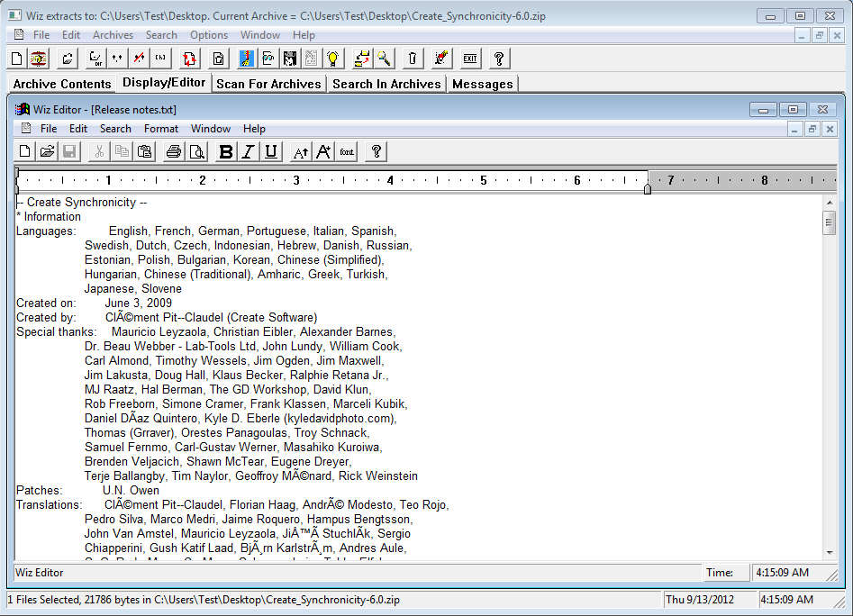Image resolution: width=853 pixels, height=616 pixels.
Task: Print the document using the printer icon
Action: point(174,151)
